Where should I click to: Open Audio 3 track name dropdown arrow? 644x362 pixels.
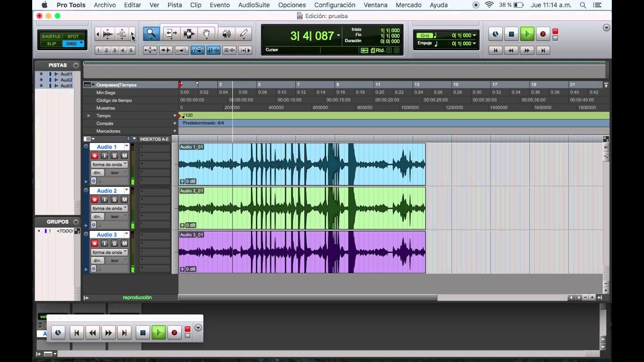click(x=127, y=234)
